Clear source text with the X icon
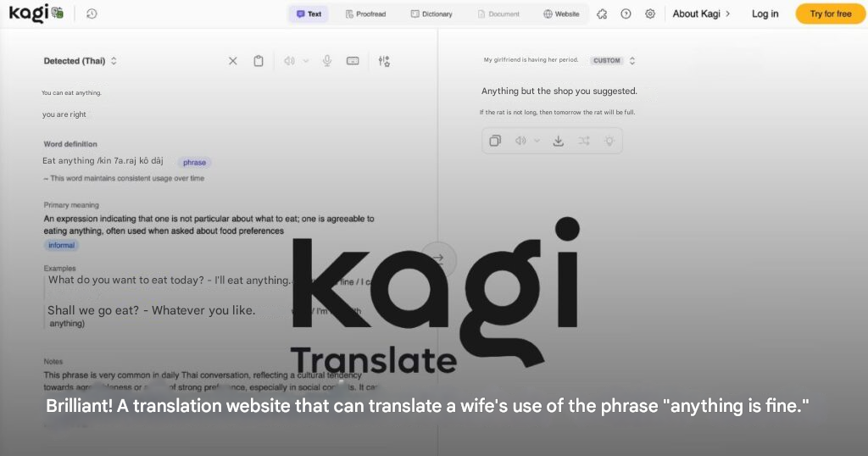Screen dimensions: 868x456 click(233, 61)
